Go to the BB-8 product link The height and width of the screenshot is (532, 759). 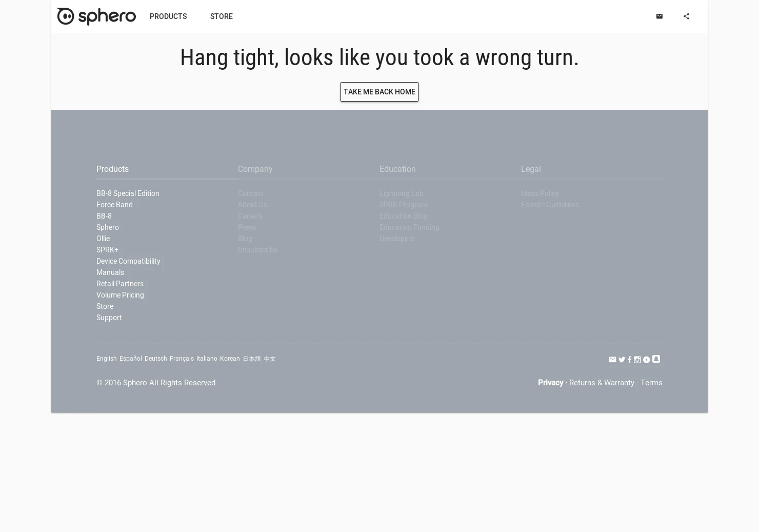pyautogui.click(x=104, y=216)
